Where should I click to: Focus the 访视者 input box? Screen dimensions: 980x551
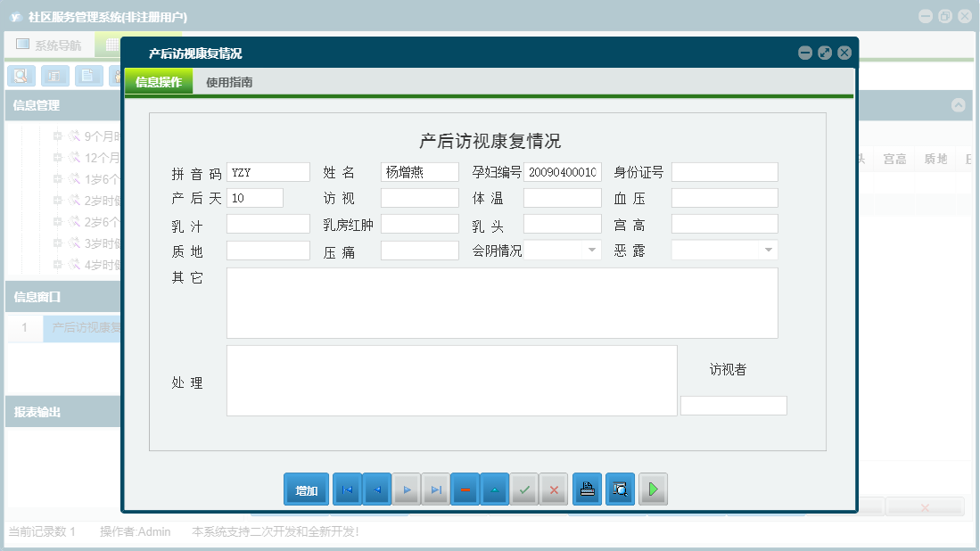733,406
